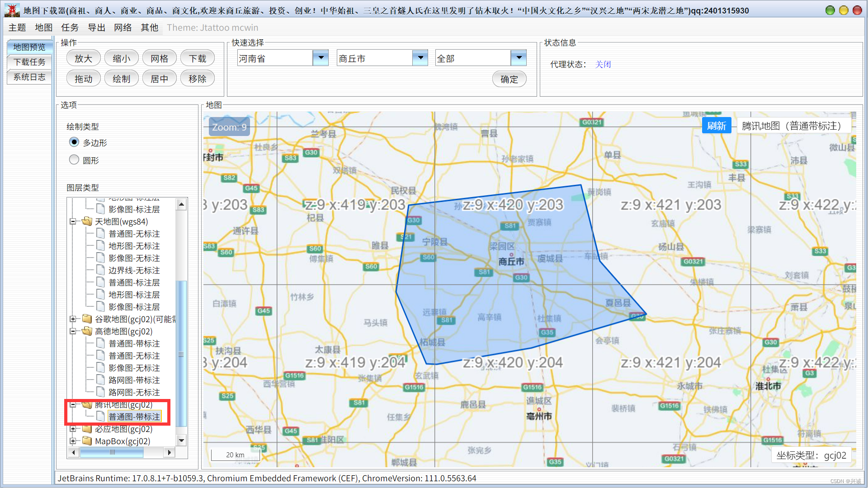
Task: Click the 关闭 proxy status link
Action: 603,64
